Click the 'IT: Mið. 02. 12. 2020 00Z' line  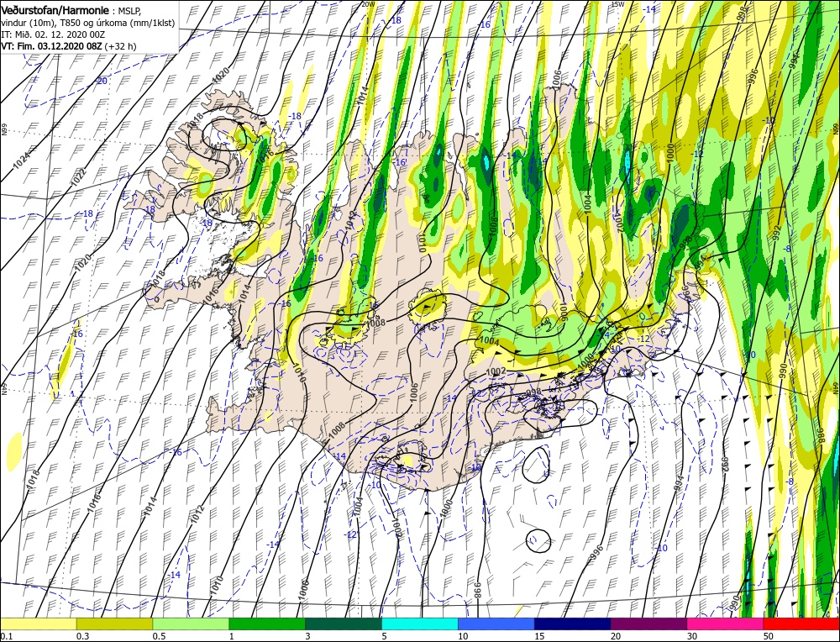click(x=54, y=34)
